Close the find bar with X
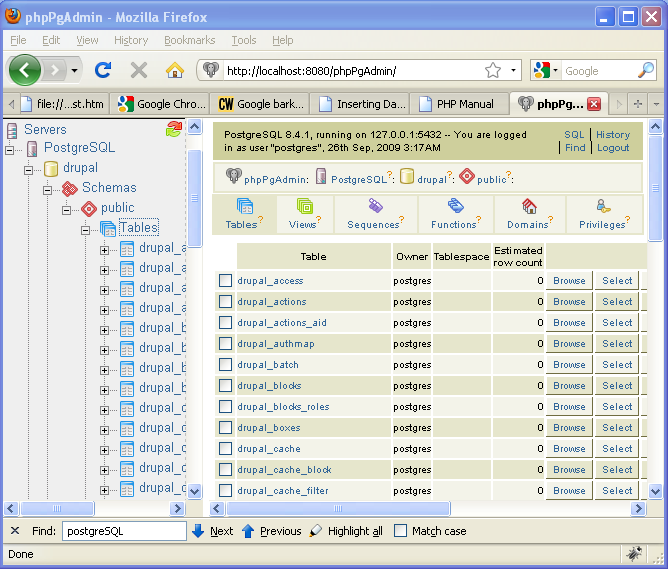 pyautogui.click(x=15, y=531)
